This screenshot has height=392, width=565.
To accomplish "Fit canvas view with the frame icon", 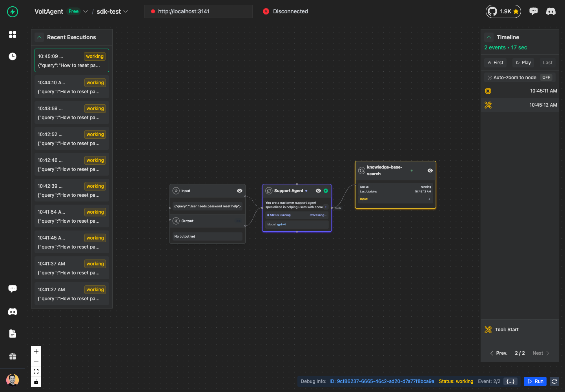I will 36,372.
